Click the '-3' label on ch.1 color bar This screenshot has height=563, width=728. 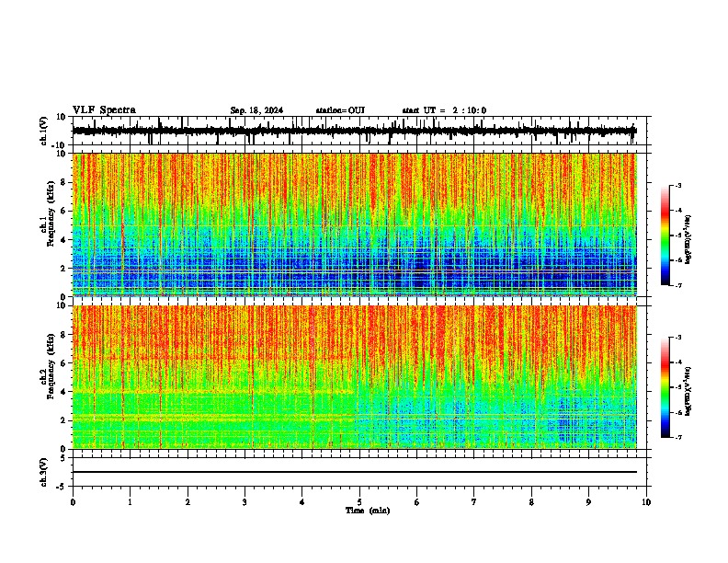click(x=677, y=186)
